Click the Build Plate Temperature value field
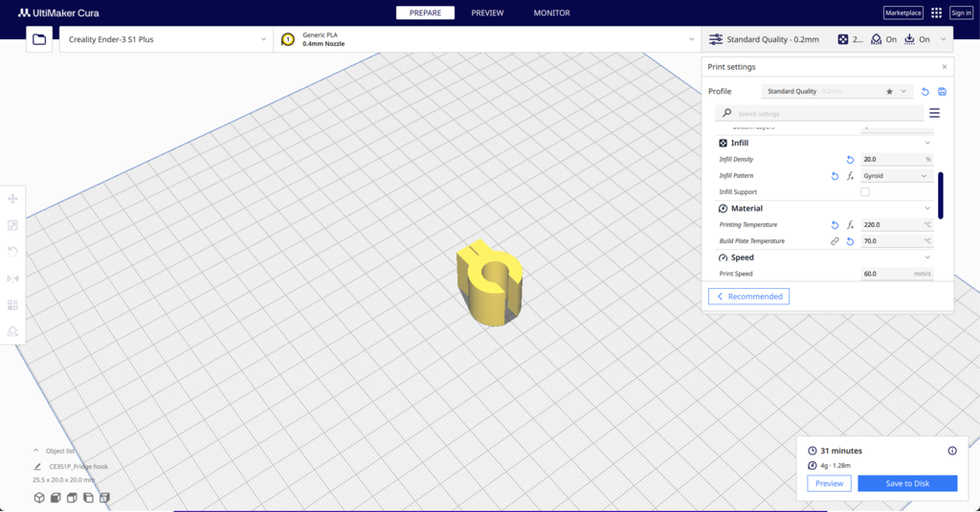 pyautogui.click(x=897, y=241)
